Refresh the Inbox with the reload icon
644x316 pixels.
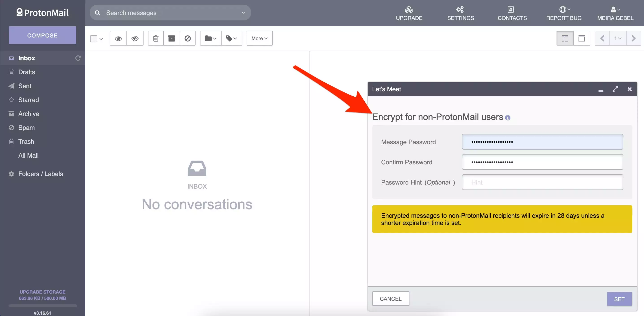tap(78, 58)
